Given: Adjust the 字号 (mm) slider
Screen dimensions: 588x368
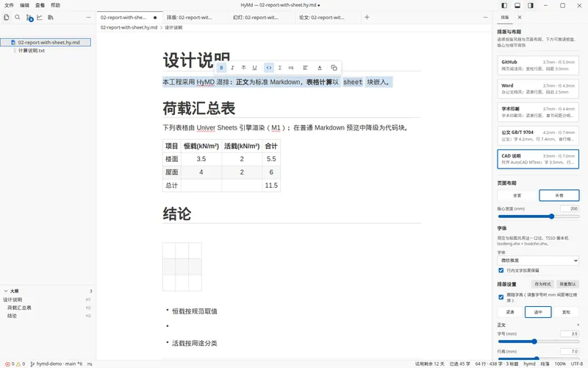Looking at the screenshot, I should [x=539, y=342].
